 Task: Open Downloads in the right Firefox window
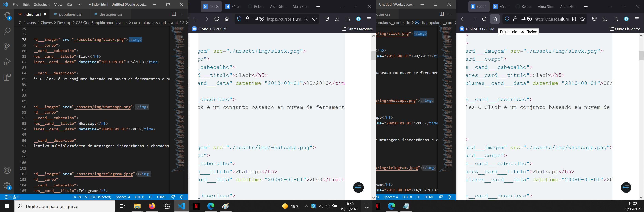pos(605,19)
